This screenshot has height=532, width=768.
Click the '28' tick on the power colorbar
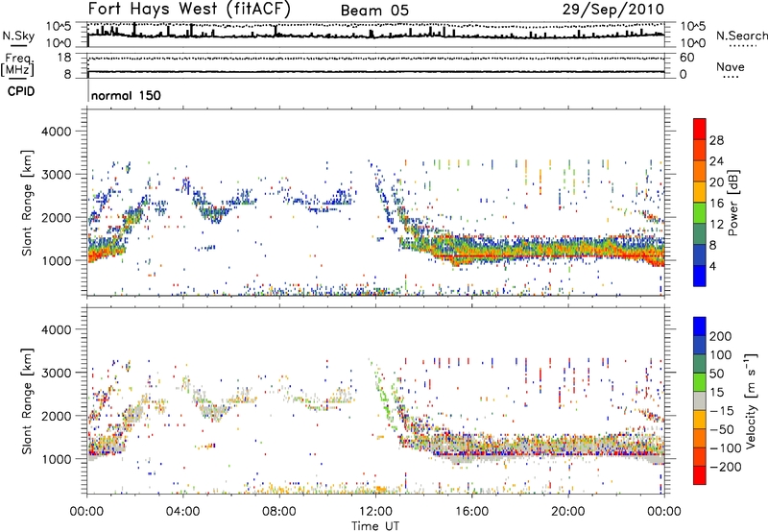coord(716,140)
